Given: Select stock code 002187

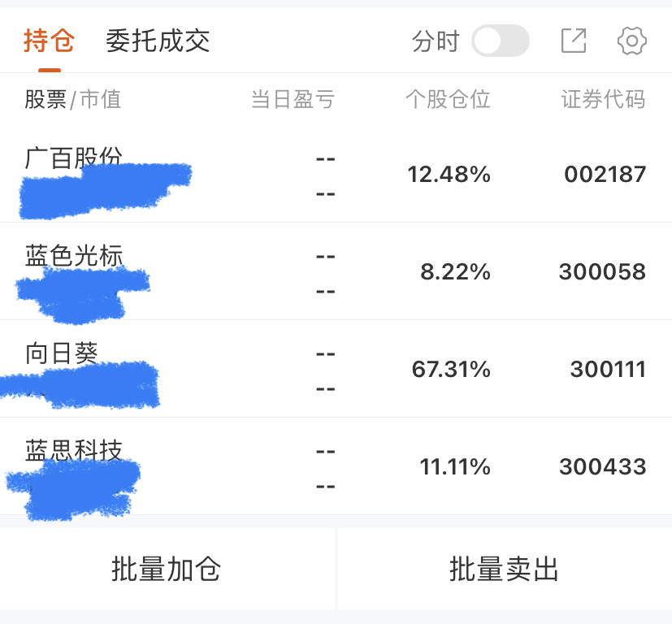Looking at the screenshot, I should click(605, 174).
